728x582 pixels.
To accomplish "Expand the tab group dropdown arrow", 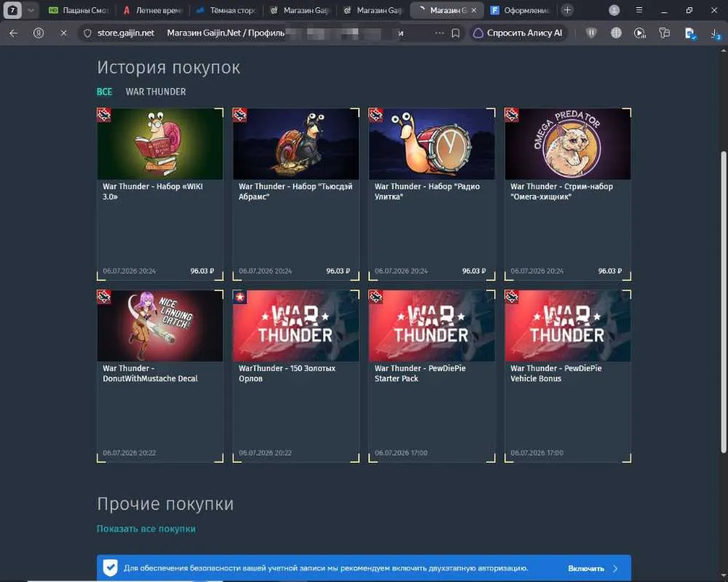I will (31, 9).
